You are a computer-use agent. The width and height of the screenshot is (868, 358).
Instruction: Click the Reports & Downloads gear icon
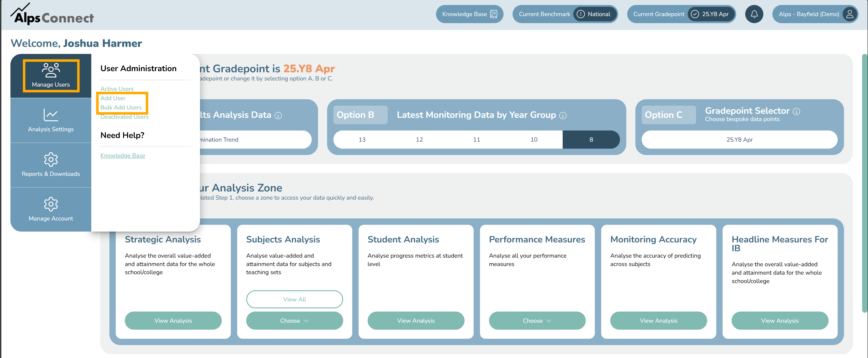point(51,160)
